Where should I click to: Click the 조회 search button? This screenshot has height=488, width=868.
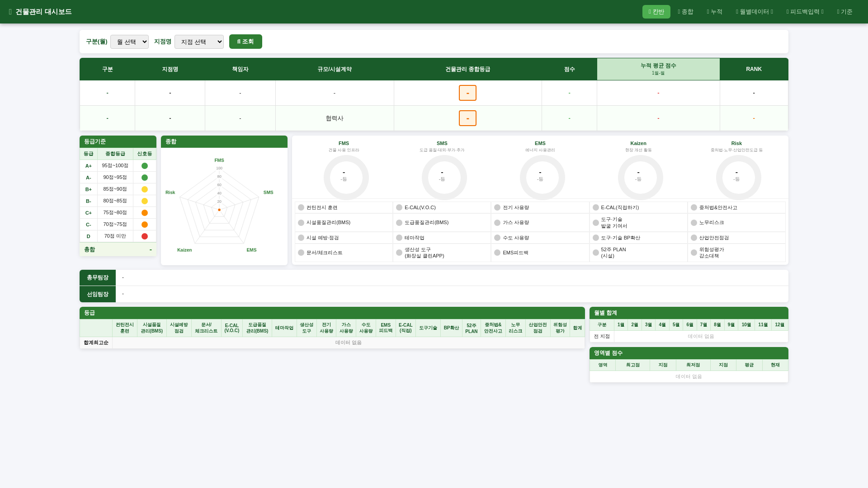point(245,42)
